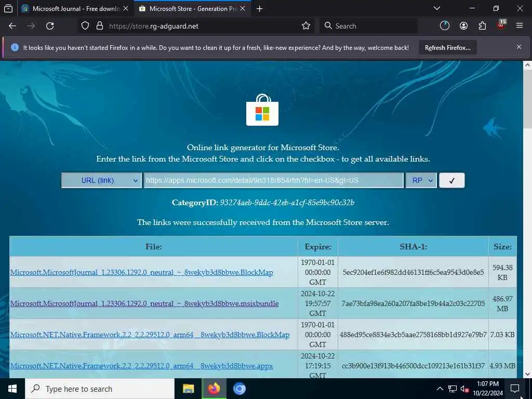Download NET.Native.Framework arm64 BlockMap link
The width and height of the screenshot is (532, 399).
coord(150,335)
